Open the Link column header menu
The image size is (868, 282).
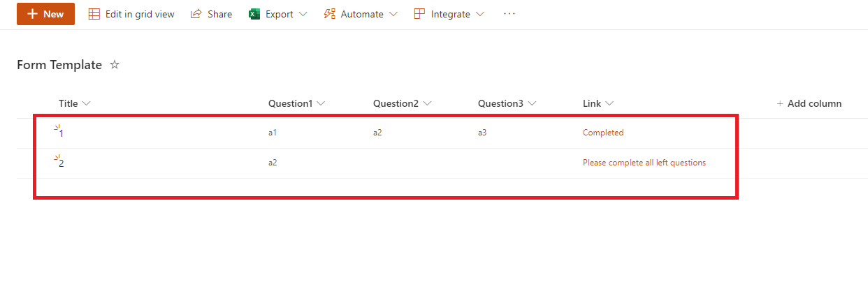(x=598, y=103)
